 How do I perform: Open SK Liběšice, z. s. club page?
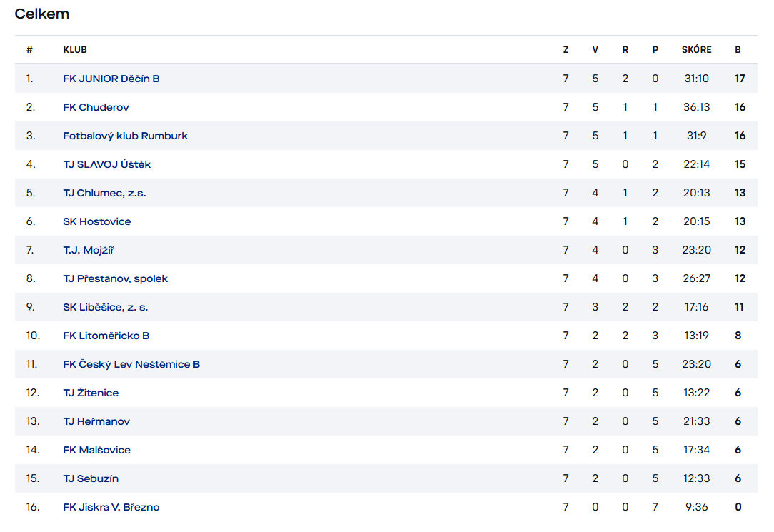(x=106, y=307)
